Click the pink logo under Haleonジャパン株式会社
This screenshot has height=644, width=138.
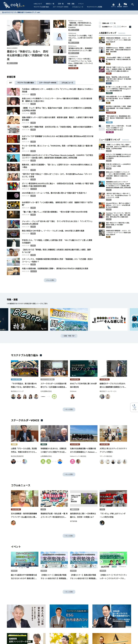(72, 462)
